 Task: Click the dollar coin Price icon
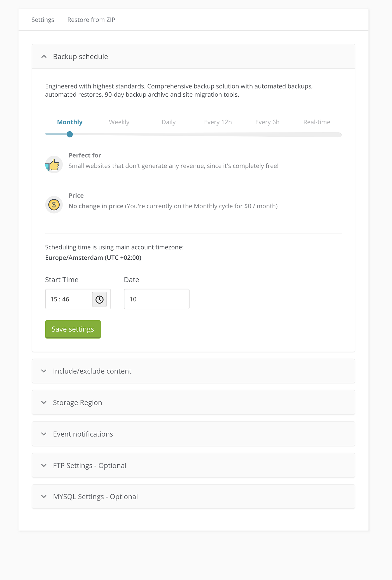click(54, 205)
